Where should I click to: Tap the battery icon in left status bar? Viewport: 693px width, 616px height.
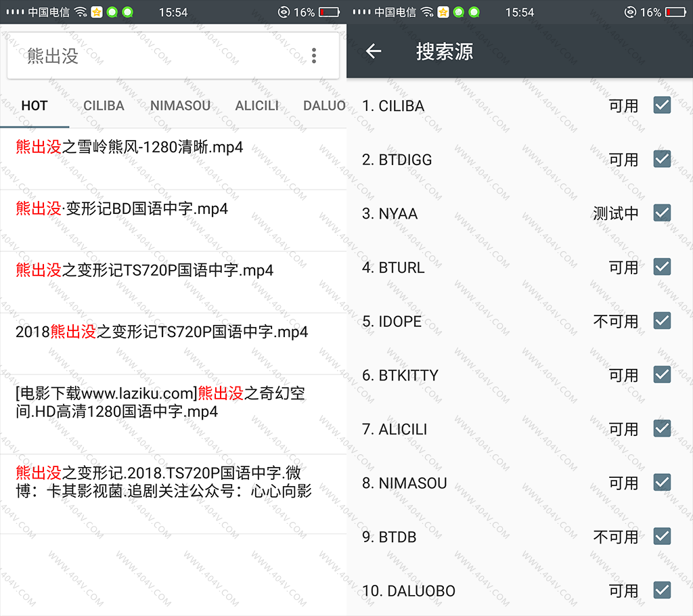(329, 12)
